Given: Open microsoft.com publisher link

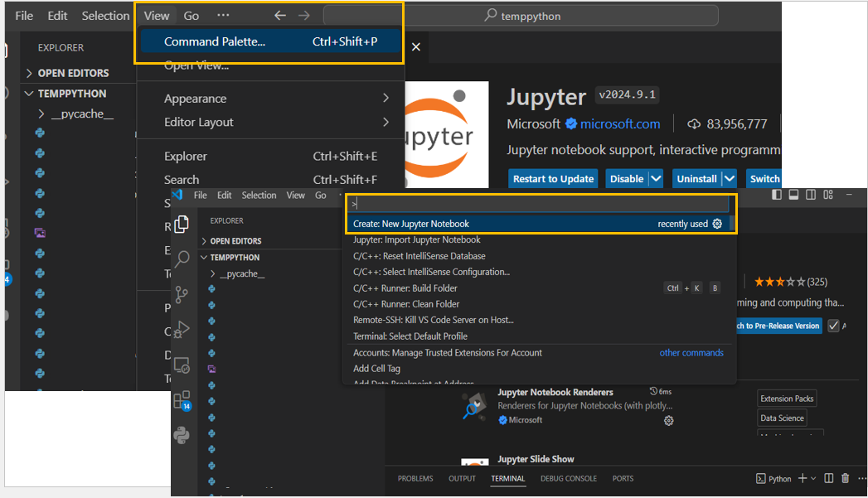Looking at the screenshot, I should [619, 124].
